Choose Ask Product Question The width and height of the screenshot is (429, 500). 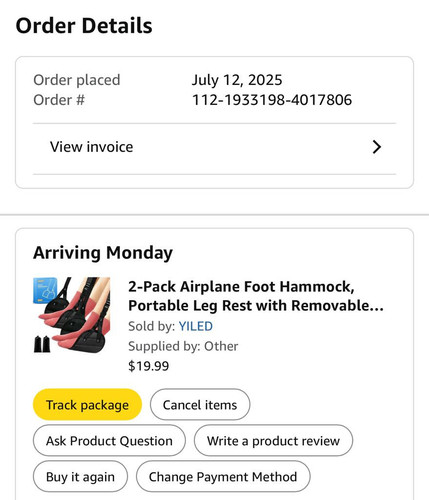[109, 441]
